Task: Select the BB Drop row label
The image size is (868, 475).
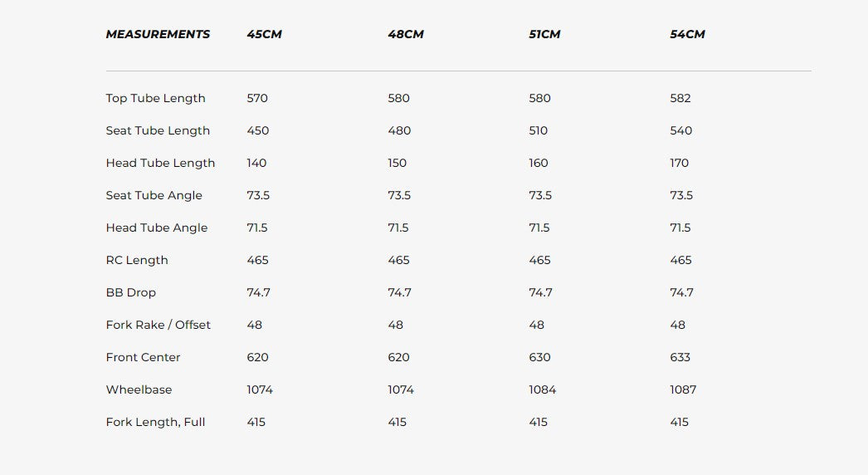Action: pyautogui.click(x=130, y=292)
